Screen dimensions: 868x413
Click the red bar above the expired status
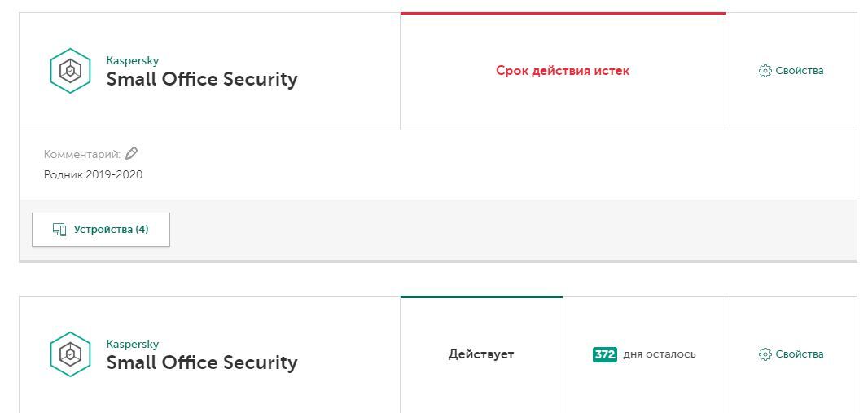pos(563,13)
